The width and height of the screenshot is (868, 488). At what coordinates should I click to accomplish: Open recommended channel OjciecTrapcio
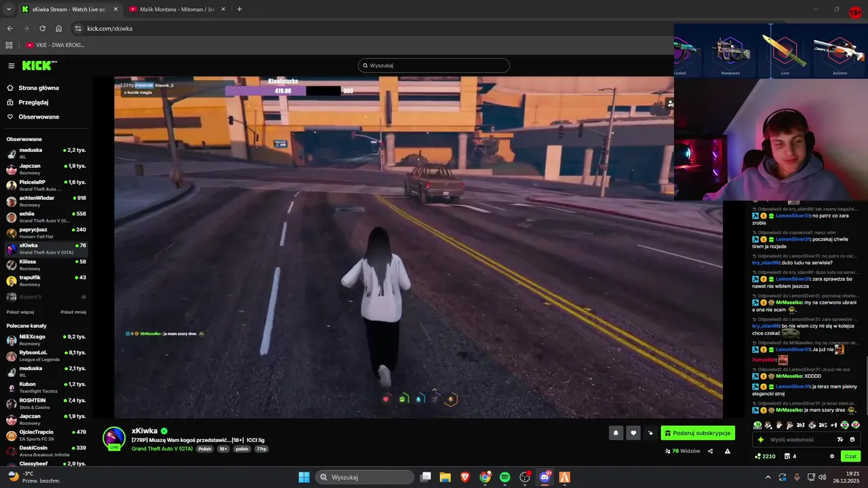click(46, 435)
